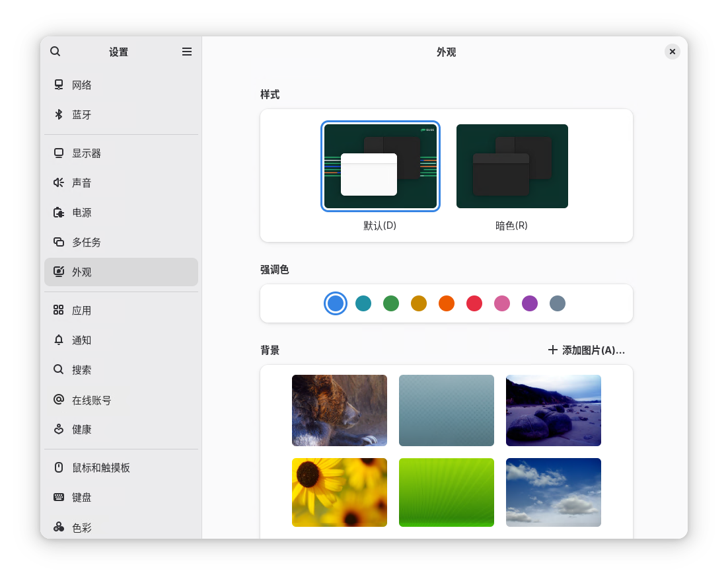Choose the 默认(D) default style

point(380,166)
